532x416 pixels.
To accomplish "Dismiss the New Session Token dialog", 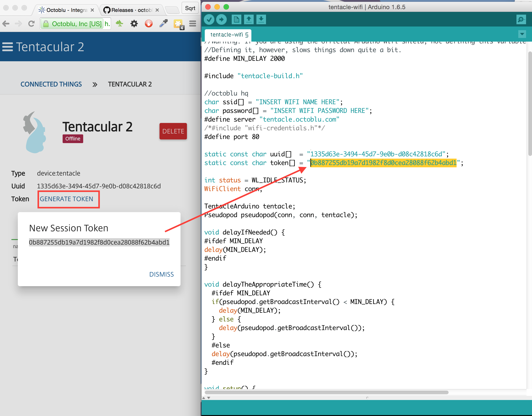I will [x=161, y=275].
